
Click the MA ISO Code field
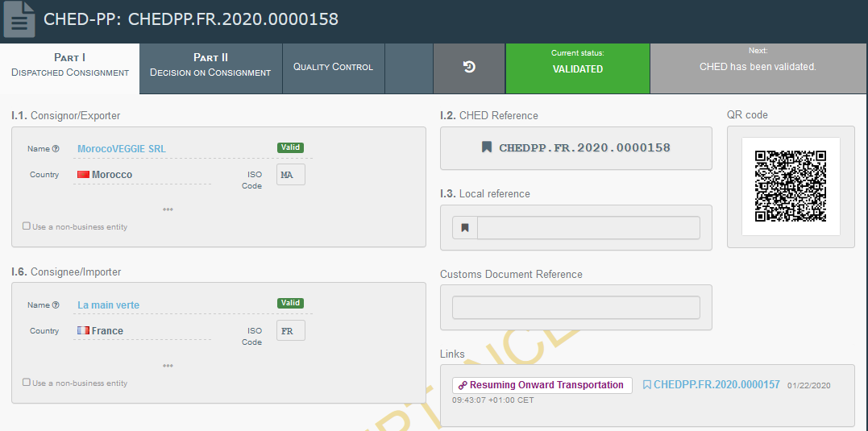click(291, 175)
